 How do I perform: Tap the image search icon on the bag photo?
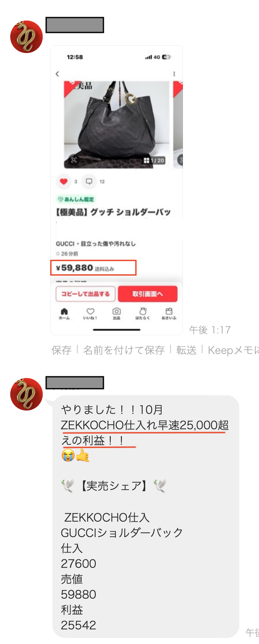coord(74,160)
